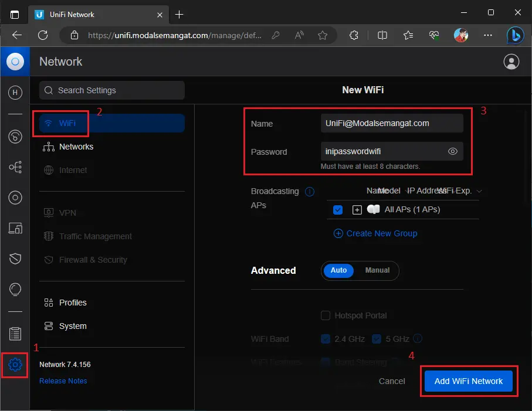Open the Read Aloud icon in address bar
The image size is (532, 411).
299,35
